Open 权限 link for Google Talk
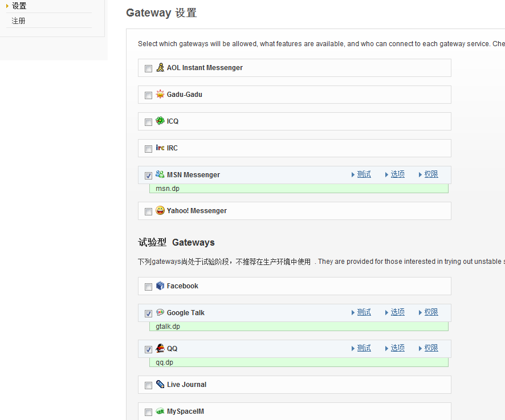The width and height of the screenshot is (505, 420). (431, 312)
